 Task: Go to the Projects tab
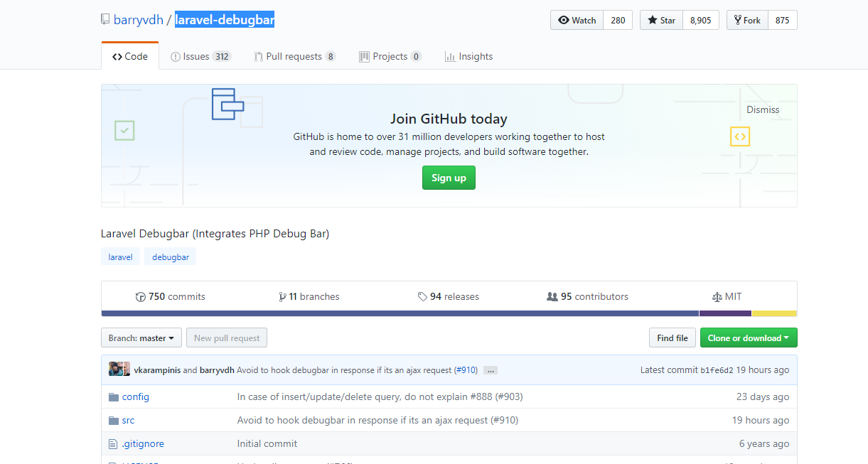click(x=390, y=57)
